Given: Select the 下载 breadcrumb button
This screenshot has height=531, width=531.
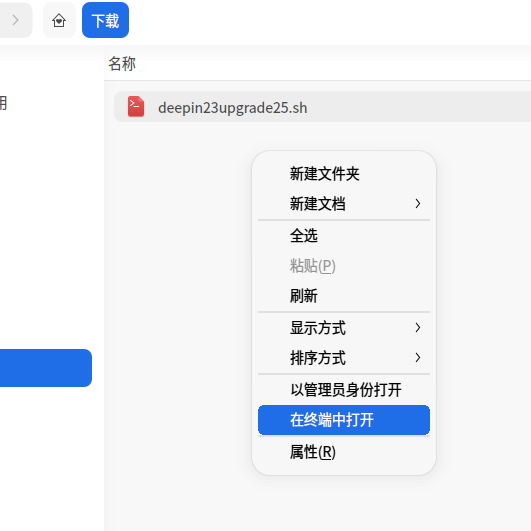Looking at the screenshot, I should click(x=105, y=20).
